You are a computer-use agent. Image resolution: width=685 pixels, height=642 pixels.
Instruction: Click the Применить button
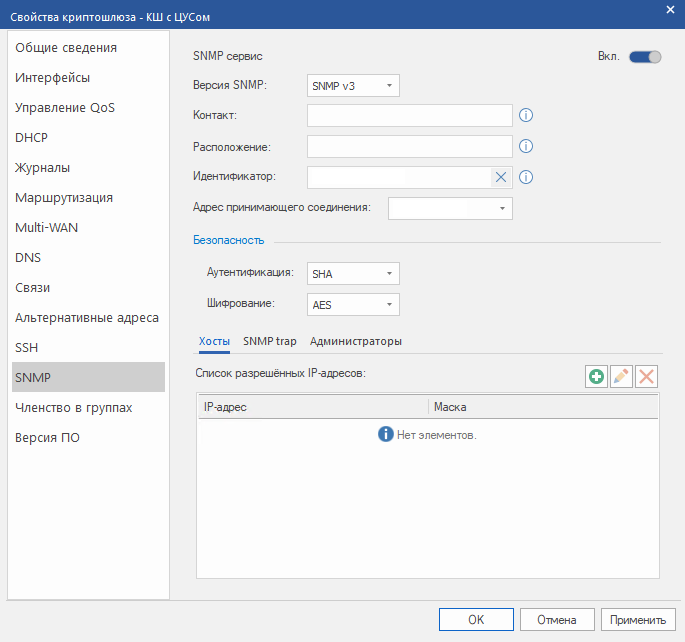point(638,619)
